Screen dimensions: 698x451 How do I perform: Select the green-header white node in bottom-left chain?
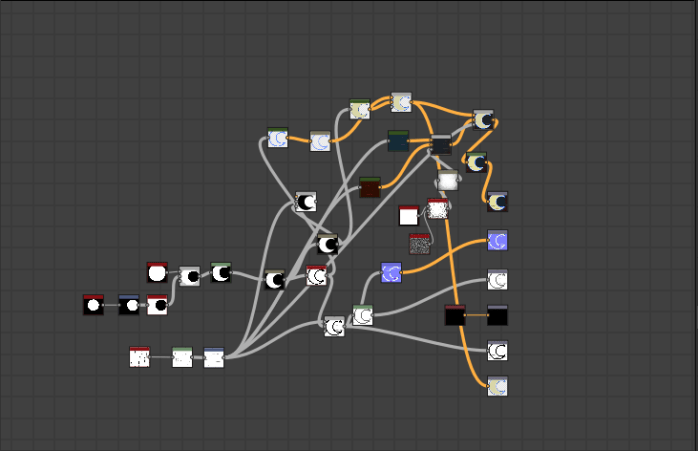pyautogui.click(x=181, y=357)
